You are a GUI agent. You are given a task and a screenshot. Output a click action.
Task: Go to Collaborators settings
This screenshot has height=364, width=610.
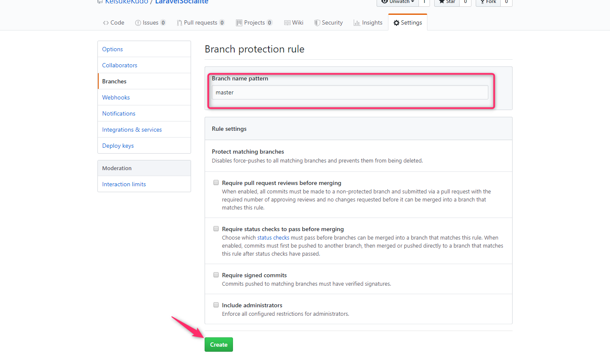point(144,65)
